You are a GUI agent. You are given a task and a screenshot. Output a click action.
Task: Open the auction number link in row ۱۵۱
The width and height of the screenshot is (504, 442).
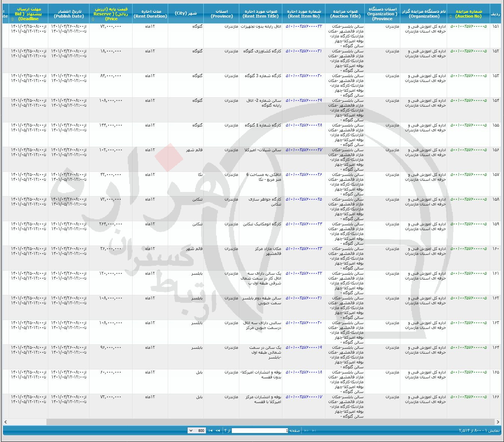point(468,27)
